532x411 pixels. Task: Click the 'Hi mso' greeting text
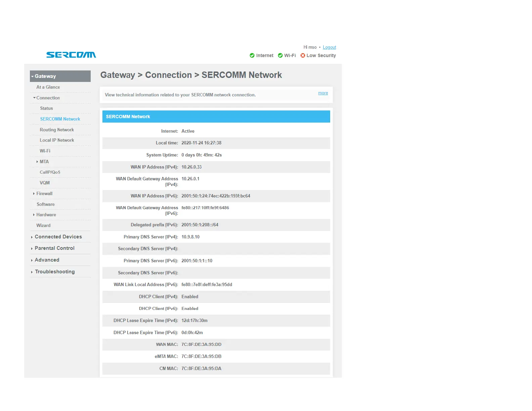[310, 47]
